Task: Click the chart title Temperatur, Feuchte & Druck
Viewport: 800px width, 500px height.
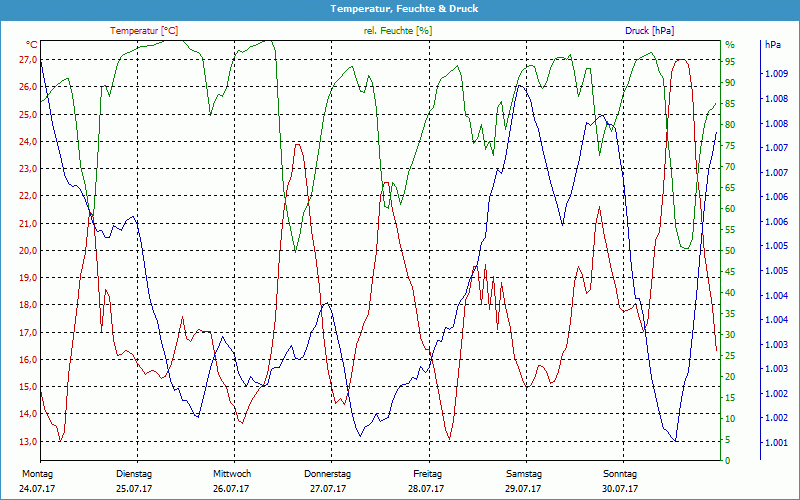Action: (404, 9)
